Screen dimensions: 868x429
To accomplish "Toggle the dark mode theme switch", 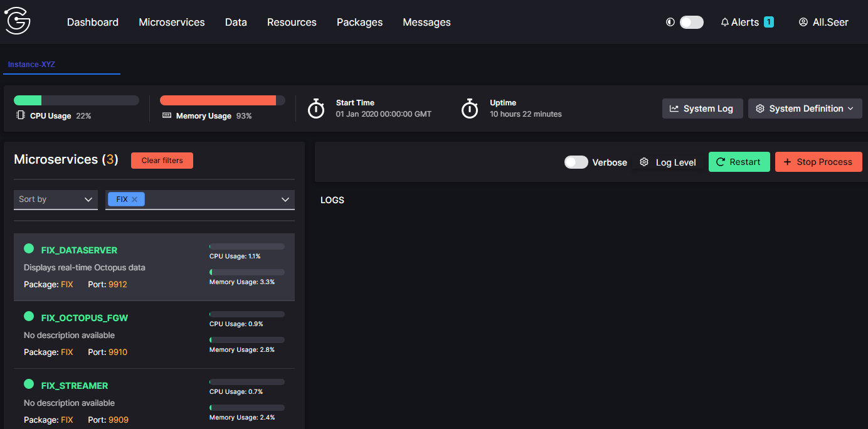I will point(692,22).
